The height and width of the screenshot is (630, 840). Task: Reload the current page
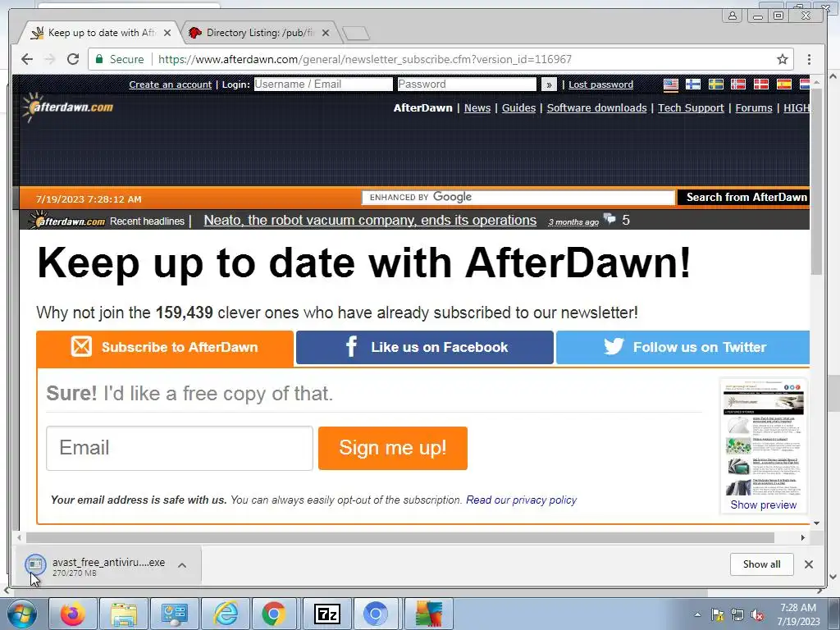(73, 59)
